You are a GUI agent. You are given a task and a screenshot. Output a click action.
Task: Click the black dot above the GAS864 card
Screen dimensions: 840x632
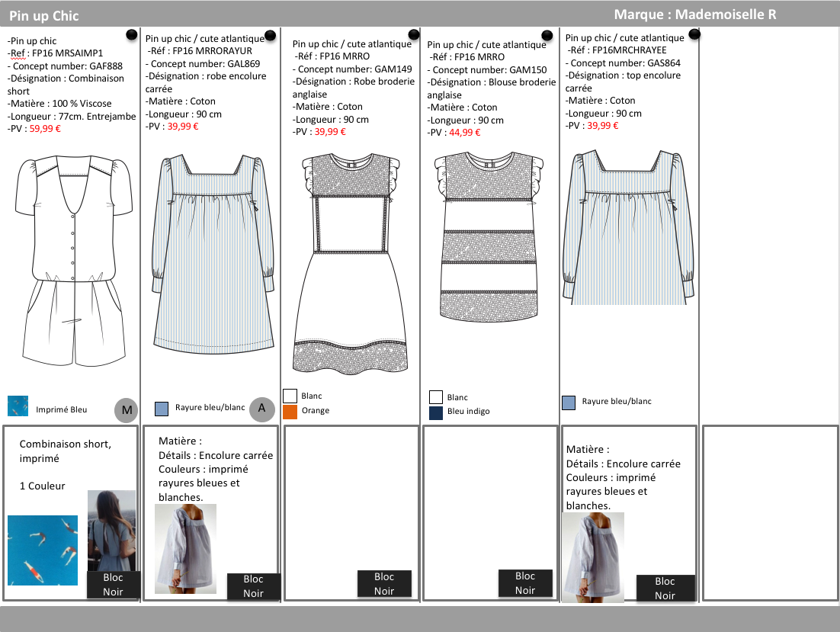pos(694,34)
